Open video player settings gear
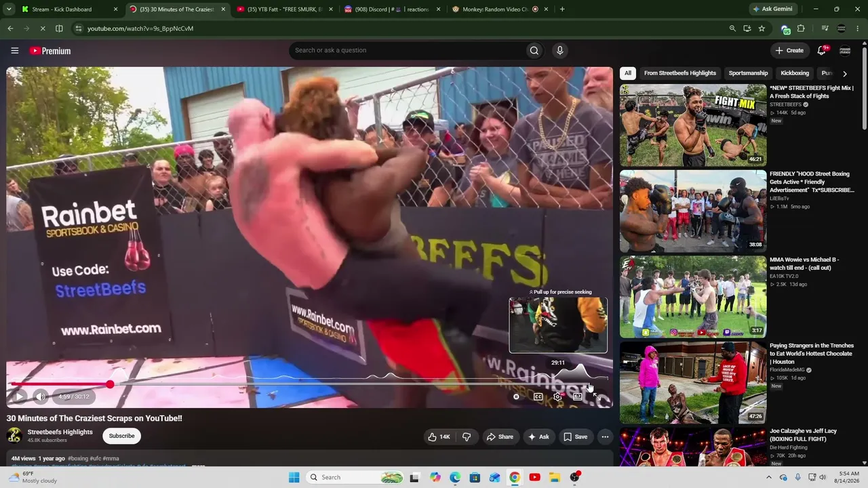 point(557,396)
